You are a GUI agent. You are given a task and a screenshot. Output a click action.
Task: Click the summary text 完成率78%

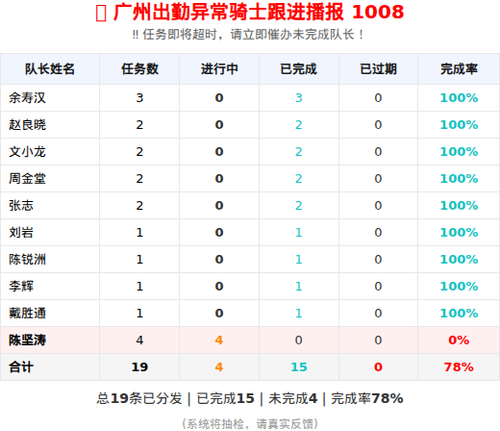click(x=367, y=399)
